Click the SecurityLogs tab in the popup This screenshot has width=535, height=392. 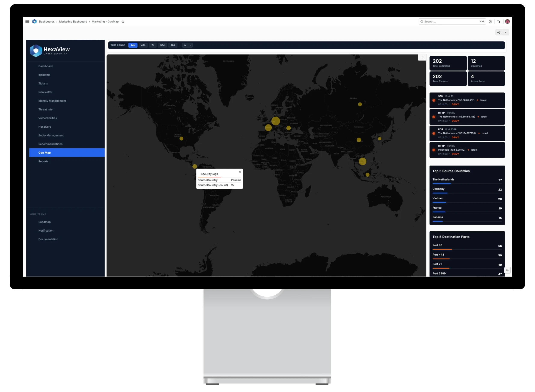tap(210, 174)
